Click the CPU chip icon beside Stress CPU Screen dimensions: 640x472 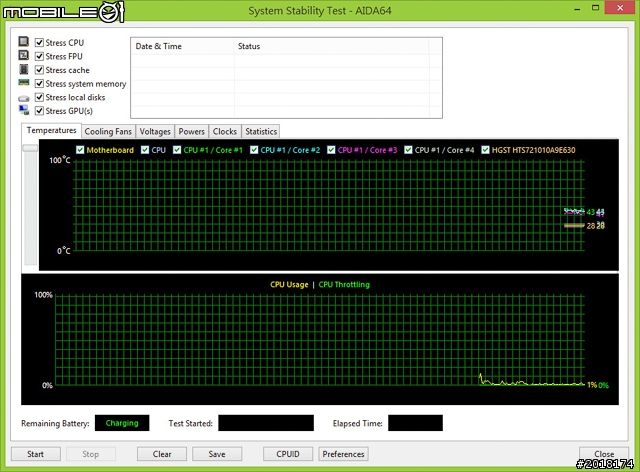click(x=24, y=42)
